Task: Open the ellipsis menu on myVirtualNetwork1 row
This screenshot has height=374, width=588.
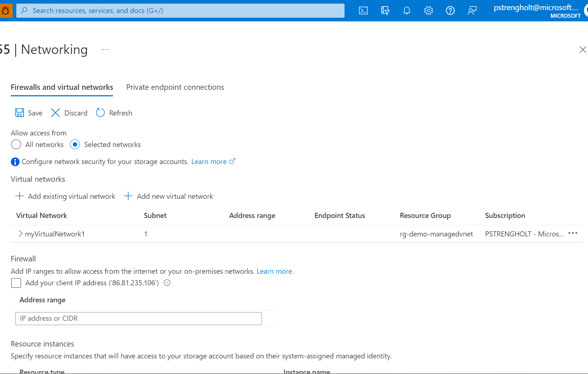Action: coord(573,233)
